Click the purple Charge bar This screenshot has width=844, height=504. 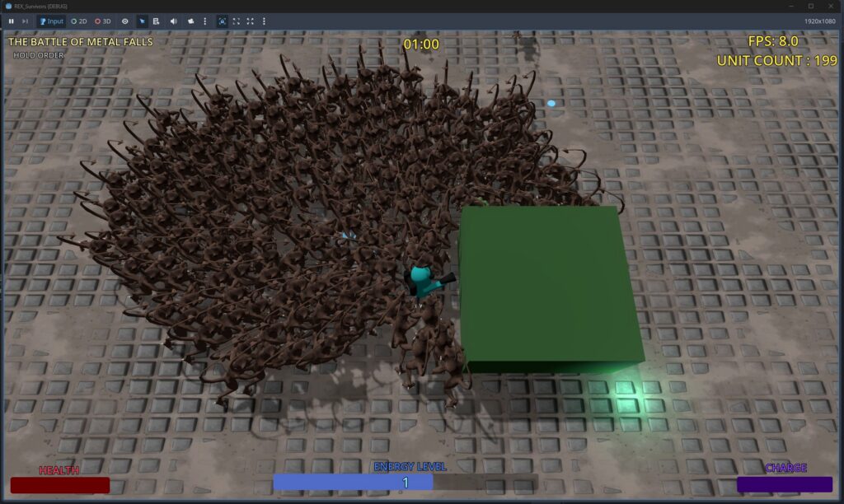point(784,485)
